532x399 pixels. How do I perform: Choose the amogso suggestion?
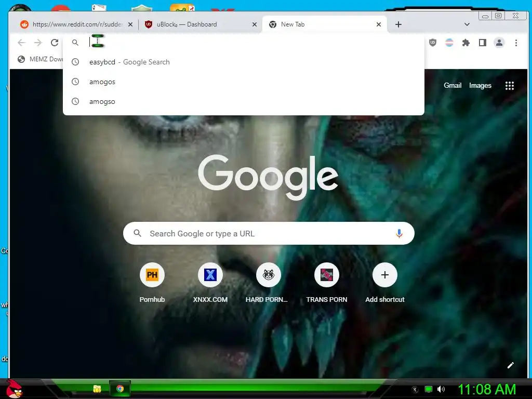coord(244,101)
